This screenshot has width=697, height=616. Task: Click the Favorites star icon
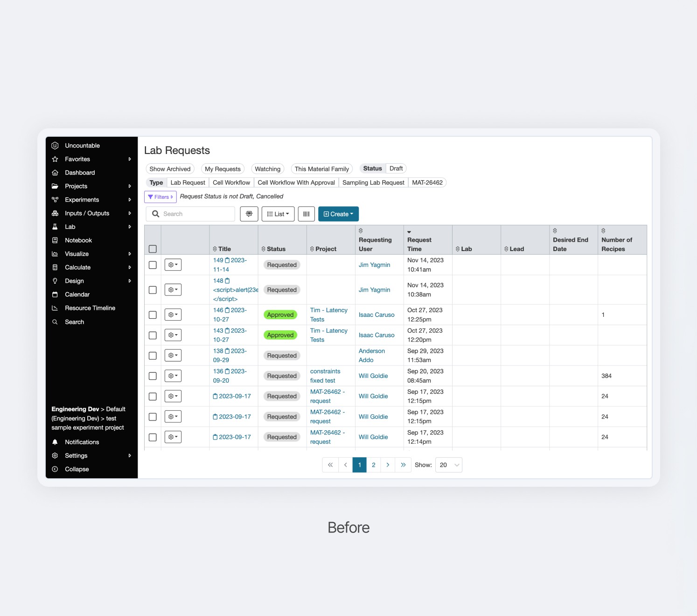tap(55, 159)
